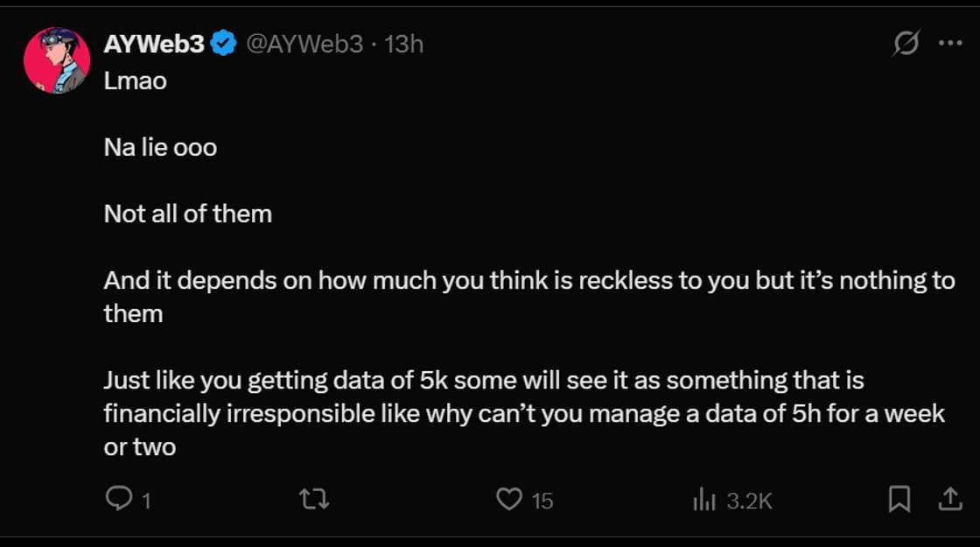Click the AYWeb3 display name
The image size is (980, 547).
(154, 44)
